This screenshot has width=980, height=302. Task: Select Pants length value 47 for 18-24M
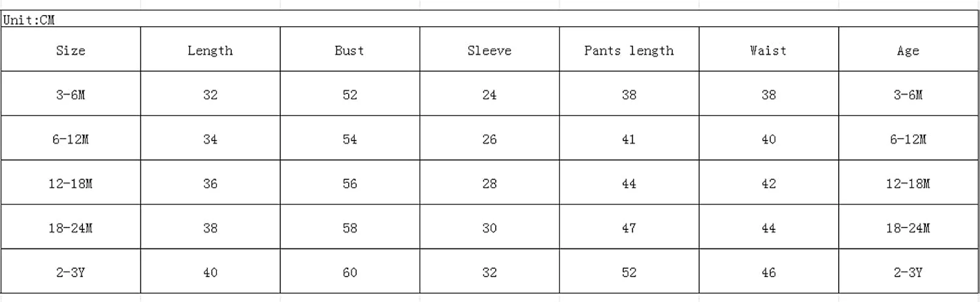click(x=629, y=228)
